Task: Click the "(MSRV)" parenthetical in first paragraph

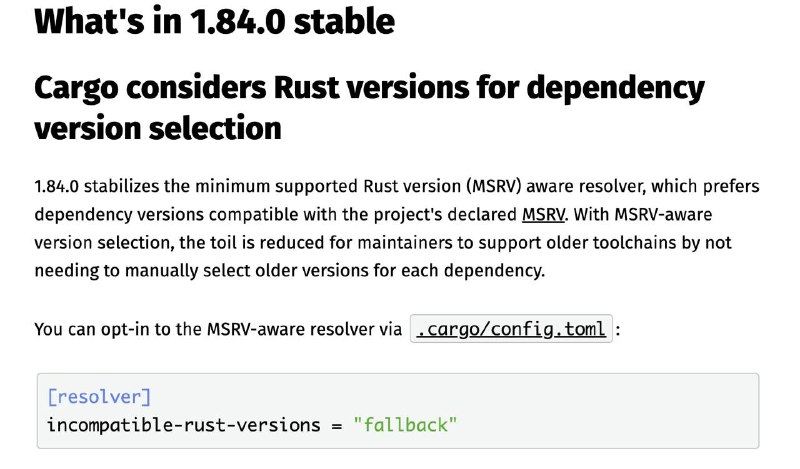Action: pos(493,186)
